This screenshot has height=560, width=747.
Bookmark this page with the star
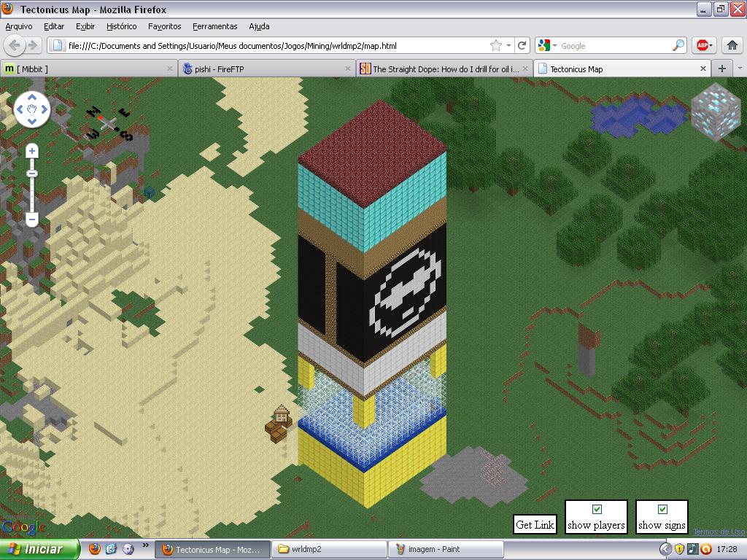point(496,45)
